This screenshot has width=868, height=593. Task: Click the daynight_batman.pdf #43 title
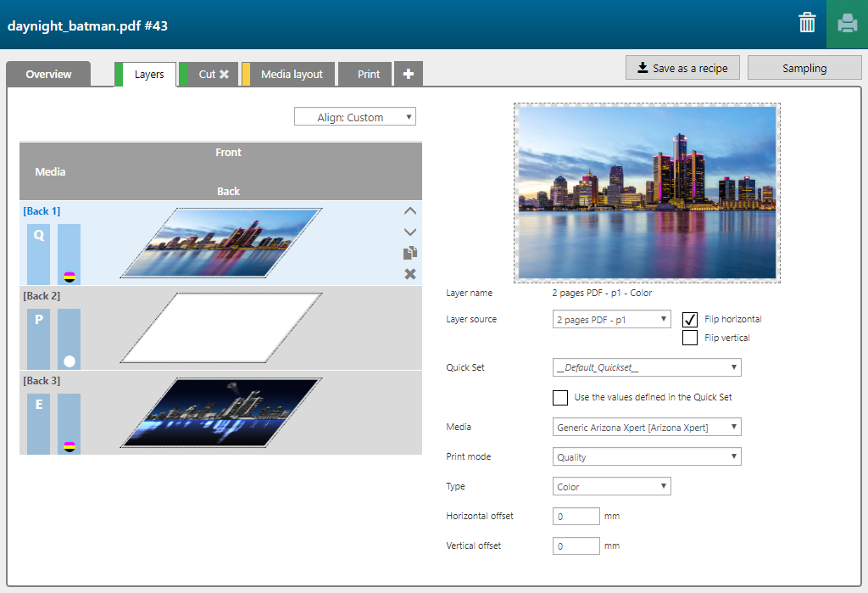click(87, 26)
